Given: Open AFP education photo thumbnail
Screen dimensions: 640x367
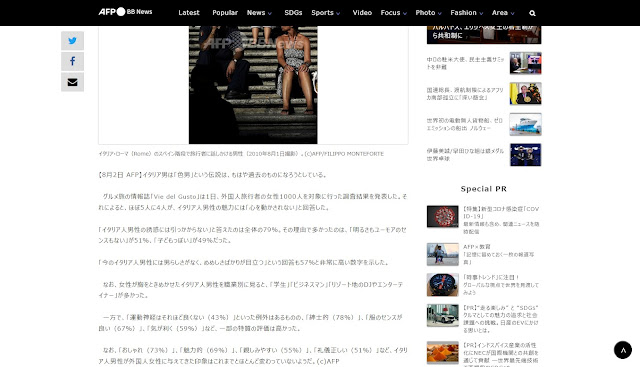Looking at the screenshot, I should 443,254.
